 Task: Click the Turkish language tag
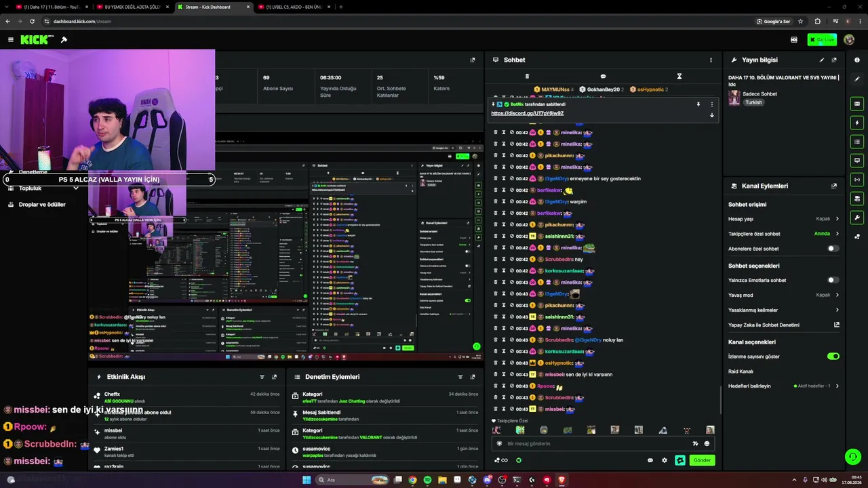[753, 102]
